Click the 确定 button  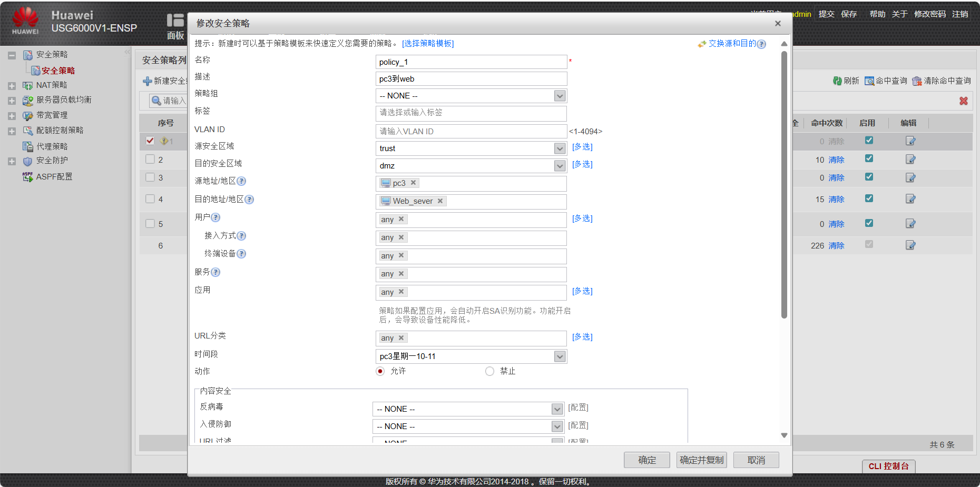pyautogui.click(x=647, y=460)
